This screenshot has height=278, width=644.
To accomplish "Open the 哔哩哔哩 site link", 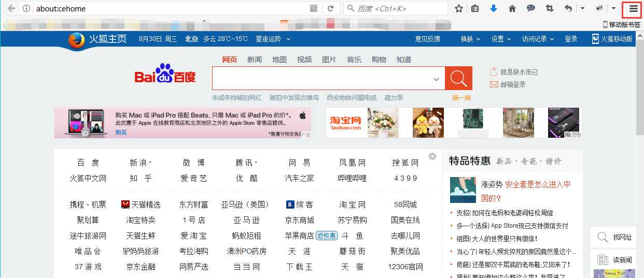I will coord(352,178).
